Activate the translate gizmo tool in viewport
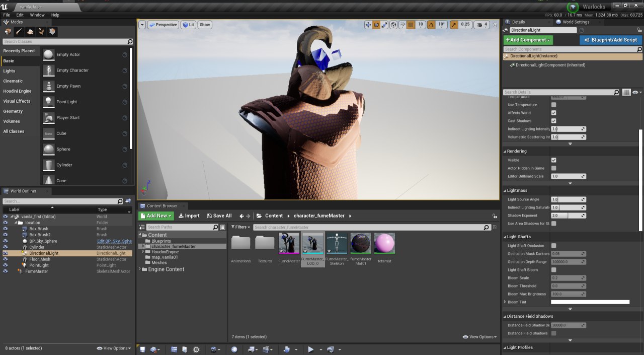644x355 pixels. tap(368, 25)
